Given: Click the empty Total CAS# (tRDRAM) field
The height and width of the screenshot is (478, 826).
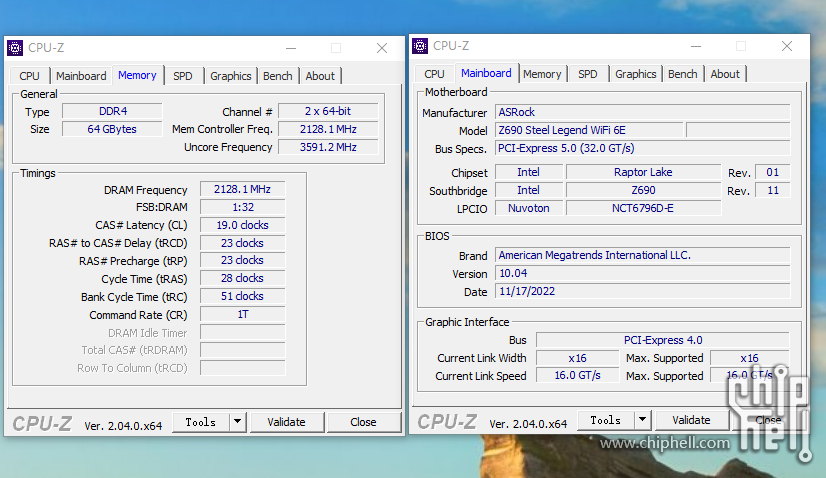Looking at the screenshot, I should [x=242, y=350].
